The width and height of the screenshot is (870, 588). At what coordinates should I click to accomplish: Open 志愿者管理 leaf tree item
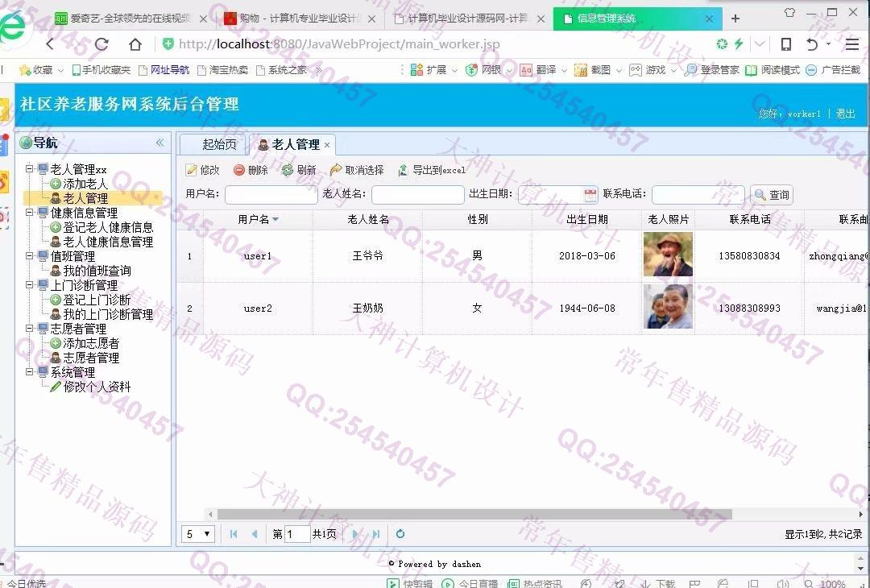click(x=91, y=358)
